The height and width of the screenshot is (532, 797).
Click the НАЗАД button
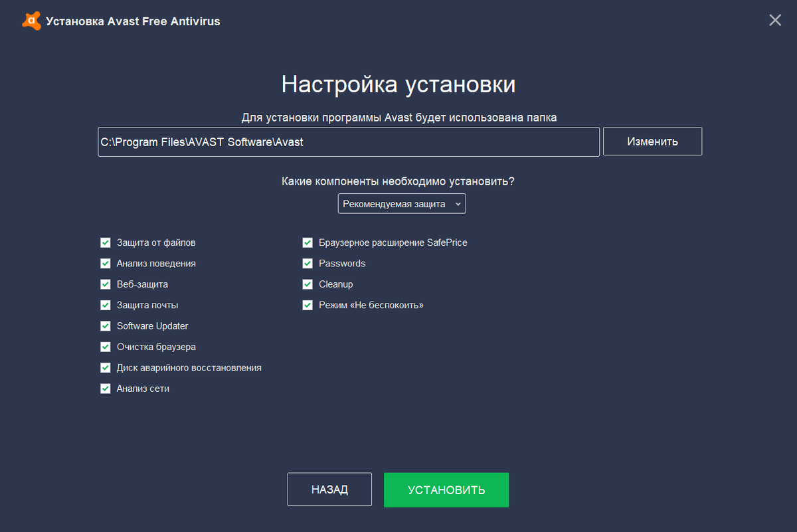(x=329, y=489)
